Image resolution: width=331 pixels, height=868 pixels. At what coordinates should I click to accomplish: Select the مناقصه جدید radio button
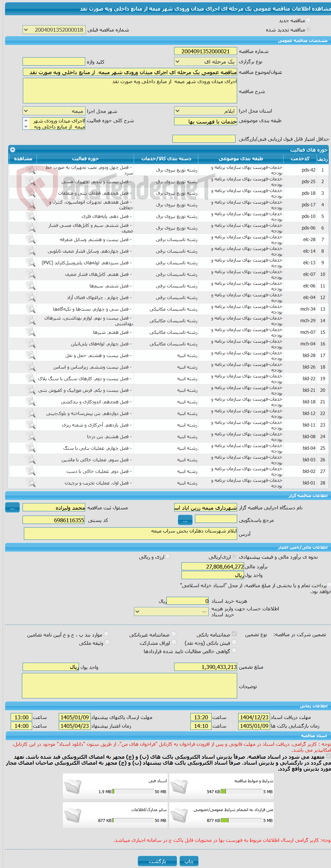tap(308, 20)
